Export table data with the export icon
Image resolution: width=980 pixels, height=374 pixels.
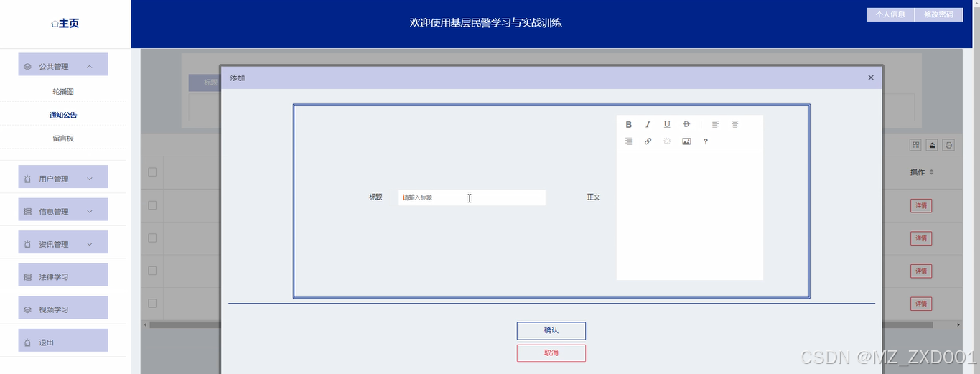(933, 145)
